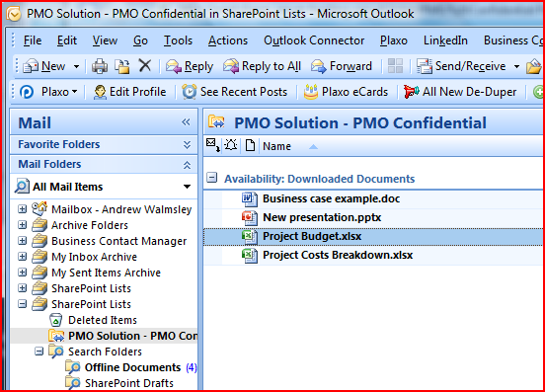
Task: Click the Excel icon of Project Costs Breakdown
Action: pyautogui.click(x=250, y=256)
